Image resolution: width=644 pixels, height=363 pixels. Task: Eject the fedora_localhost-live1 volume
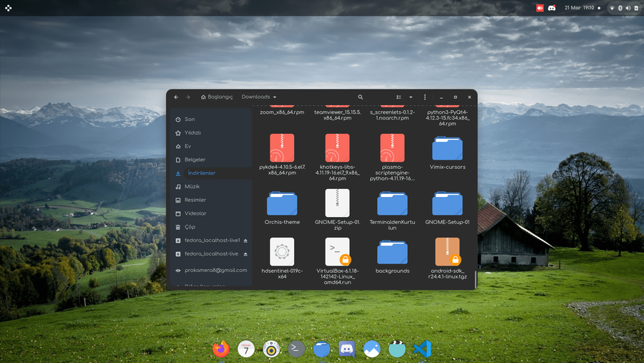coord(245,241)
